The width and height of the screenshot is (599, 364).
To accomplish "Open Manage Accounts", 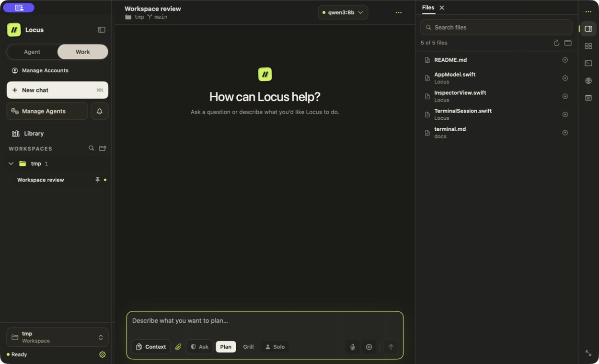I will pyautogui.click(x=40, y=70).
